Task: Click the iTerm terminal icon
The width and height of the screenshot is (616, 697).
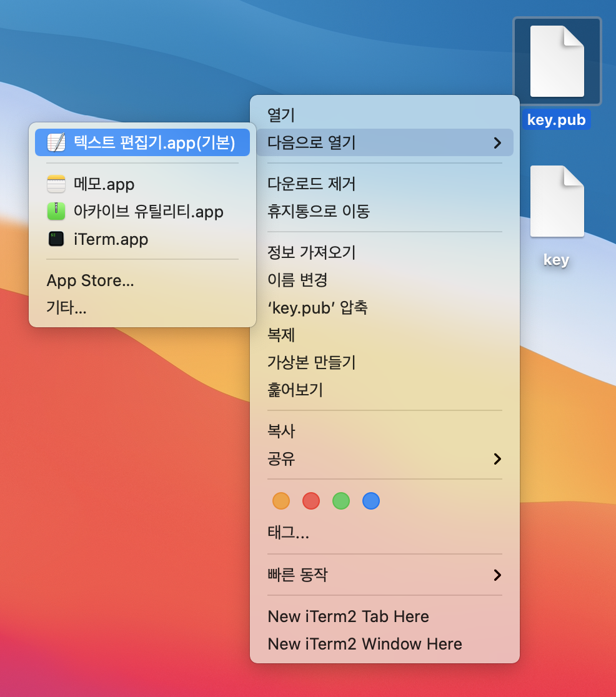Action: pyautogui.click(x=56, y=239)
